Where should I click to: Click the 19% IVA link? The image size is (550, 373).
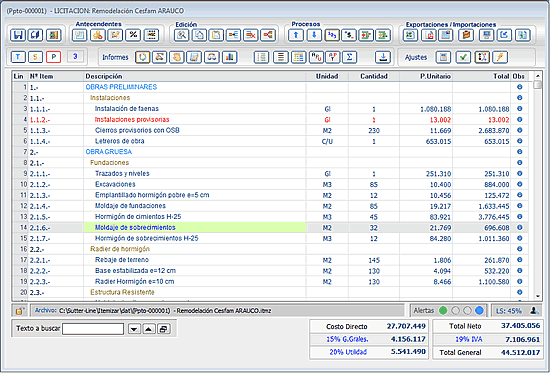[469, 339]
